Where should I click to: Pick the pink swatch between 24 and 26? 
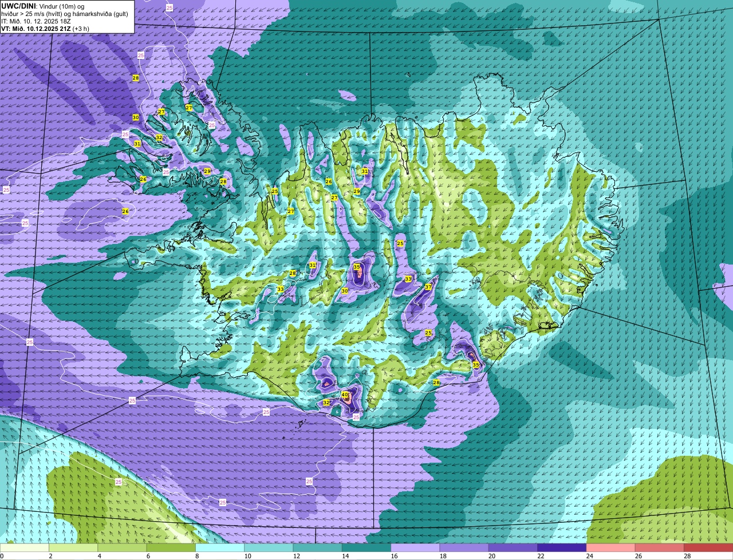pos(611,547)
